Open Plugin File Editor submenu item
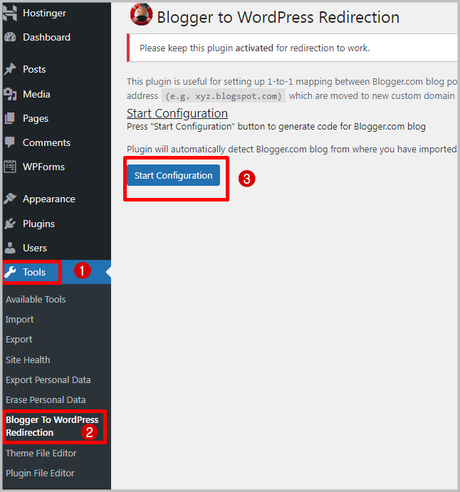 (x=40, y=473)
